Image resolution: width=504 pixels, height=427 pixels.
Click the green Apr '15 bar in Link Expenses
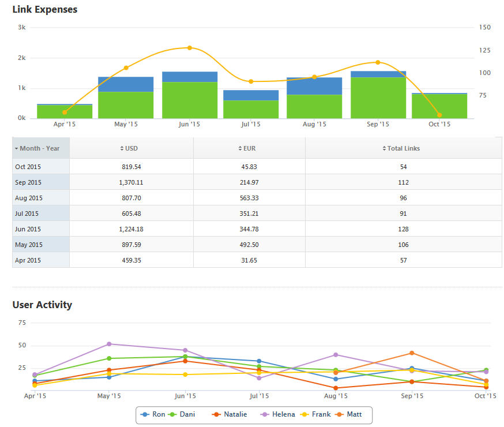click(x=65, y=111)
